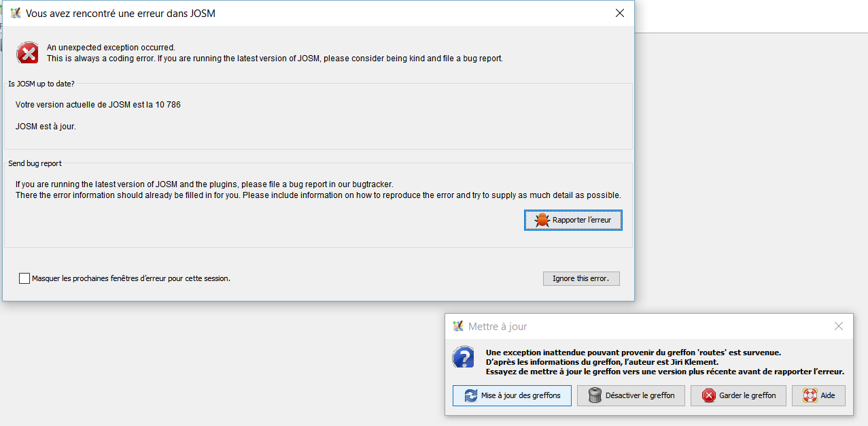Close the Mettre à jour dialog
The image size is (868, 426).
click(x=839, y=327)
